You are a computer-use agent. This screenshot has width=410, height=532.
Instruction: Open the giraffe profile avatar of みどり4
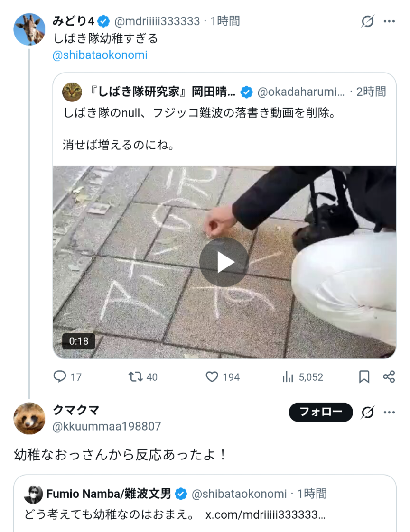click(x=29, y=29)
